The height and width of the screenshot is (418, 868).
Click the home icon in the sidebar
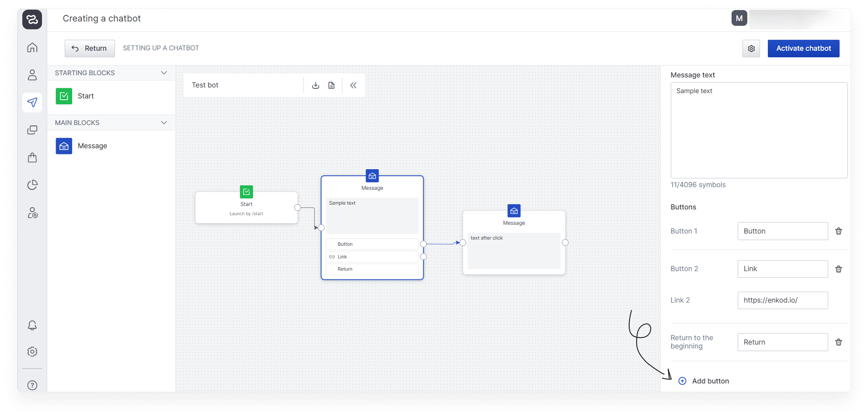32,48
